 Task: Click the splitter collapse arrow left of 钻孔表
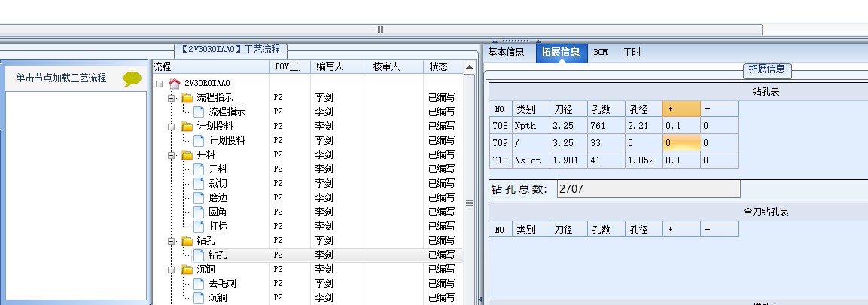point(480,300)
